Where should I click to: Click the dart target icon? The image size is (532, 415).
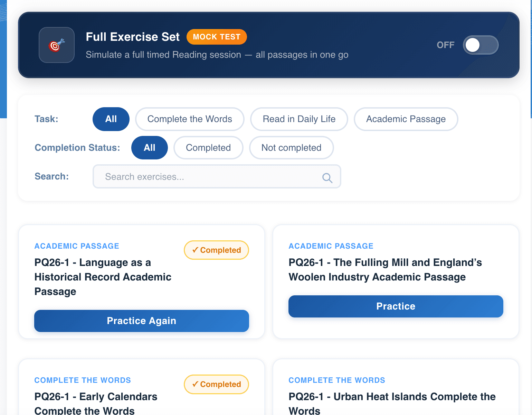tap(57, 45)
